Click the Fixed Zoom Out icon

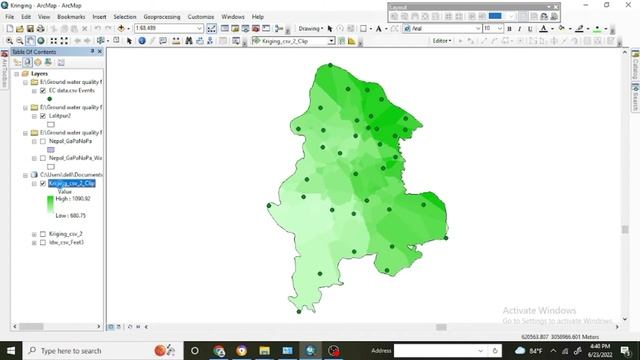tap(64, 41)
